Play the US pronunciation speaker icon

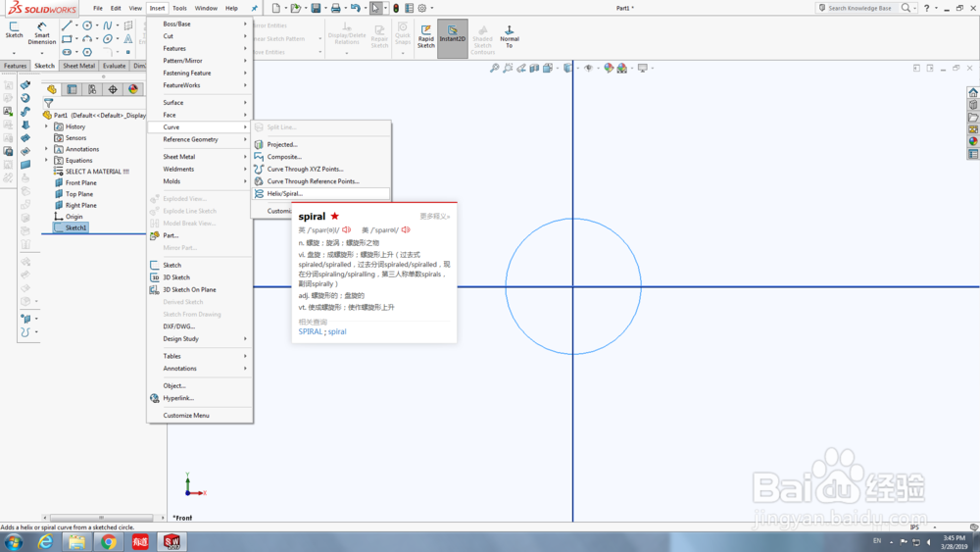[406, 230]
